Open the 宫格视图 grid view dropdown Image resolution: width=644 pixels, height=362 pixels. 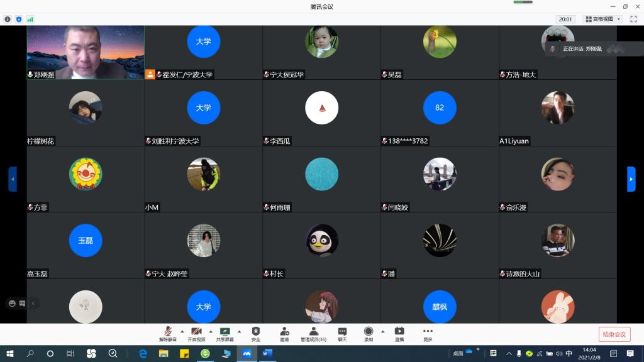coord(602,19)
